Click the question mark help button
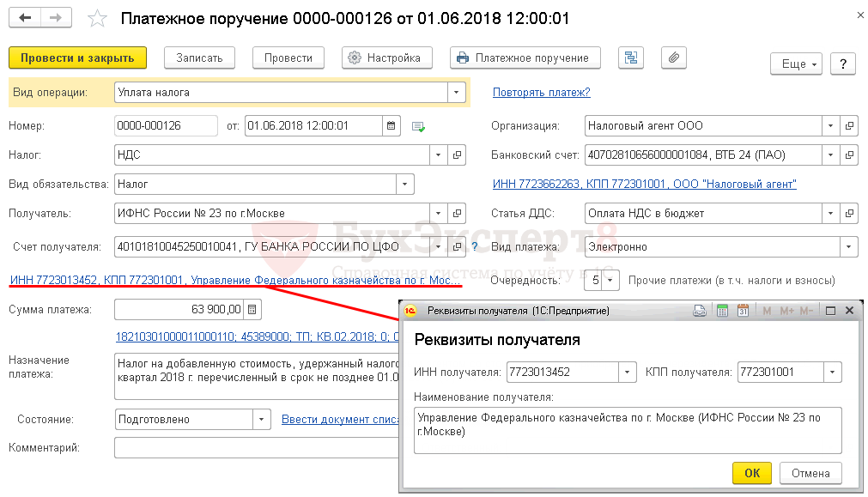The image size is (868, 497). pos(843,64)
